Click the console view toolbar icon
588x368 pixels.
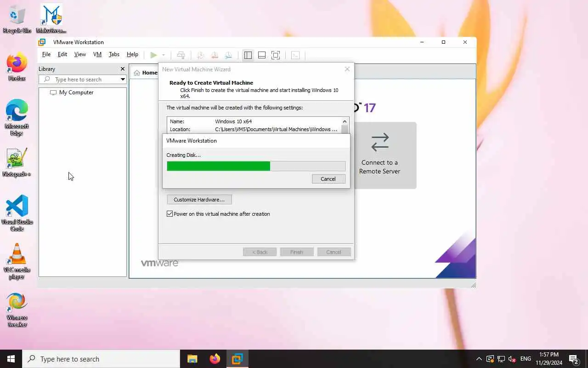coord(295,55)
